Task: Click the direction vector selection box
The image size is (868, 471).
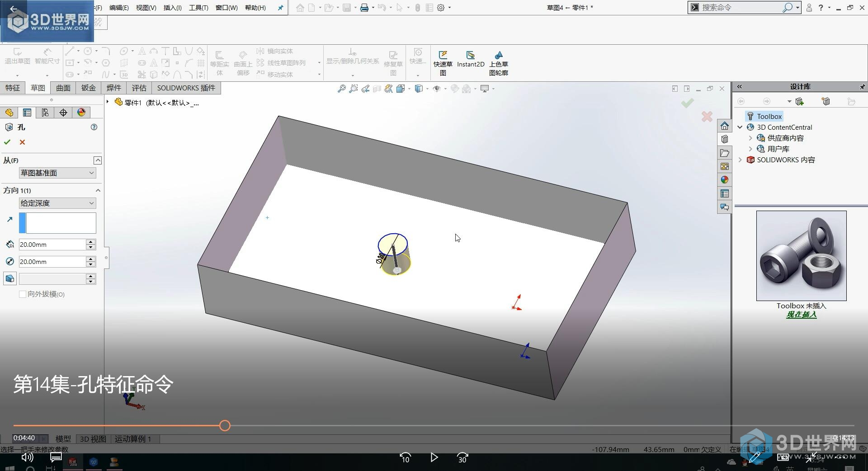Action: (x=57, y=223)
